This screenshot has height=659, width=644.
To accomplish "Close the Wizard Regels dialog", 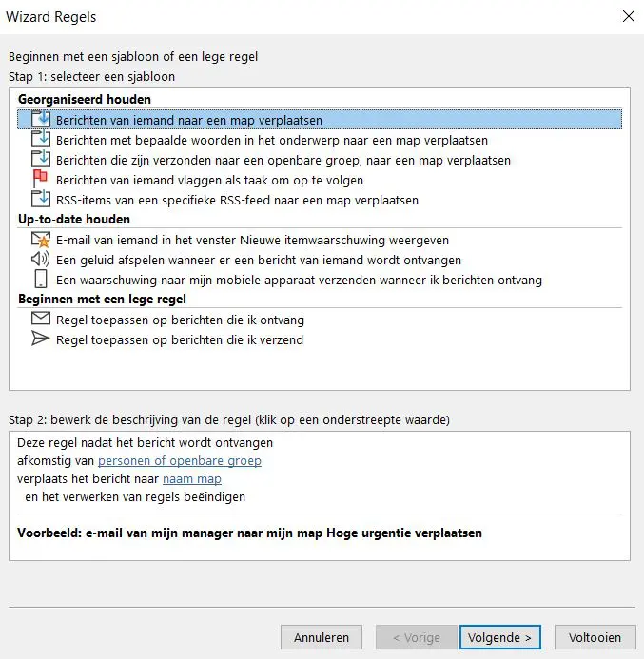I will coord(629,16).
